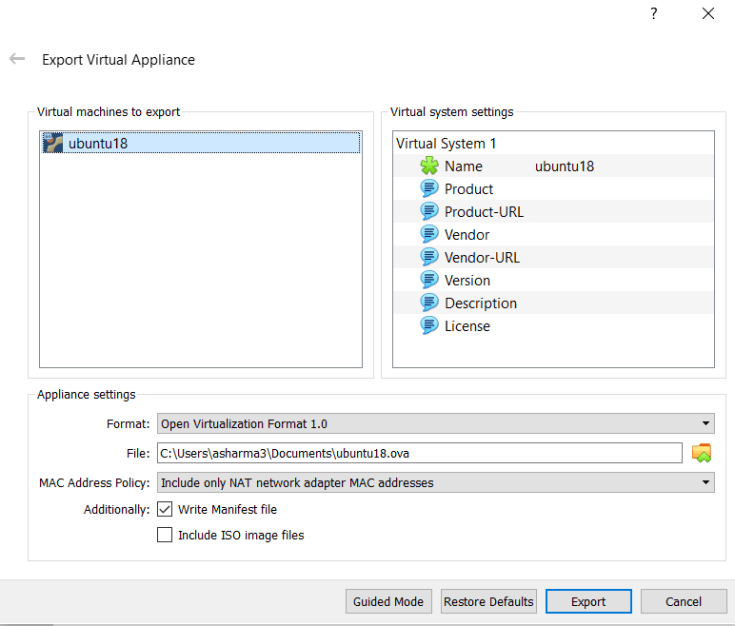Viewport: 735px width, 626px height.
Task: Open file browser with folder icon
Action: click(702, 453)
